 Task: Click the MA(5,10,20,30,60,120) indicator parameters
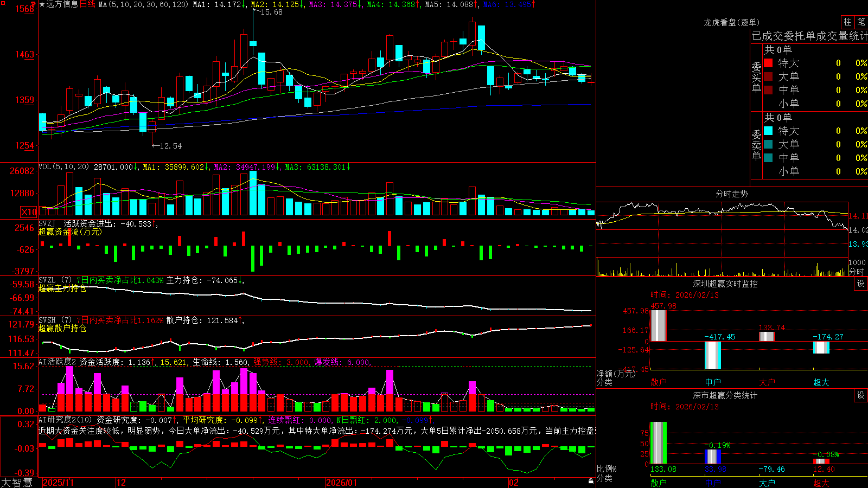143,4
